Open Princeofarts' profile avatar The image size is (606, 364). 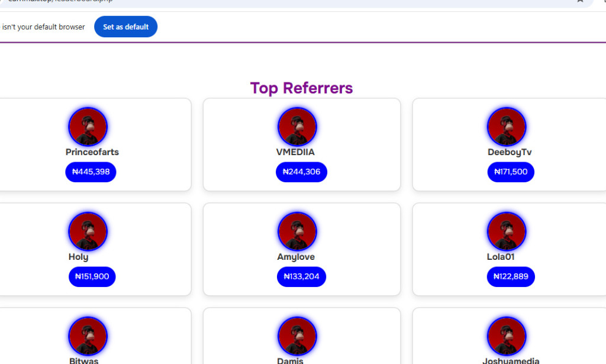pos(88,126)
